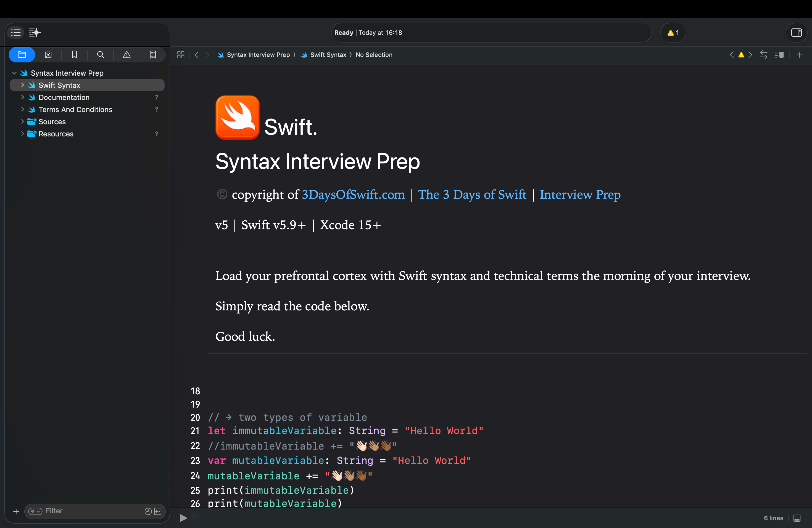
Task: Toggle the right inspector sidebar
Action: click(797, 32)
